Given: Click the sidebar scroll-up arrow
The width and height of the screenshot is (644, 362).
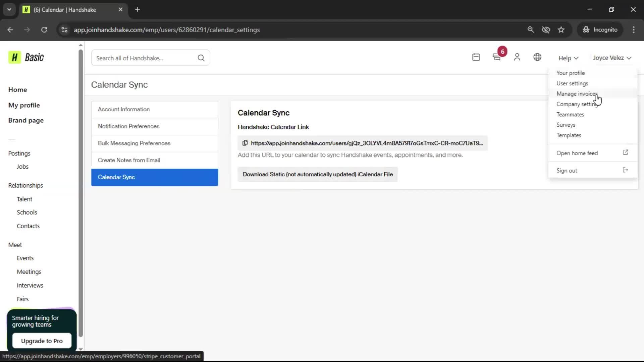Looking at the screenshot, I should pos(80,45).
